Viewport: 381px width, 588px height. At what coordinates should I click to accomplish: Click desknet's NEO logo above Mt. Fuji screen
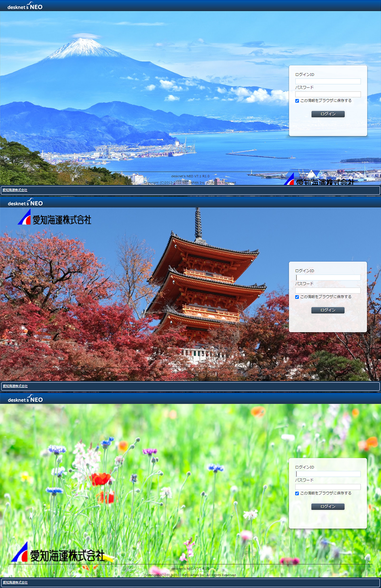(25, 6)
